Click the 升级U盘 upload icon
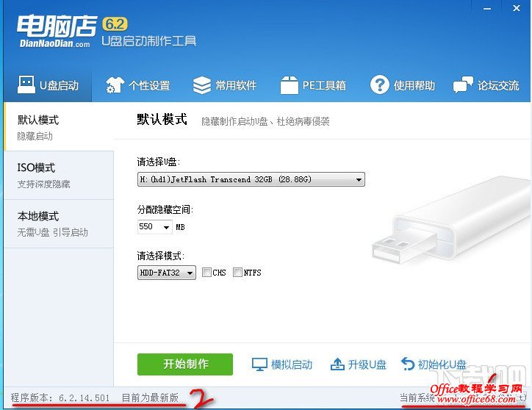 click(x=337, y=364)
